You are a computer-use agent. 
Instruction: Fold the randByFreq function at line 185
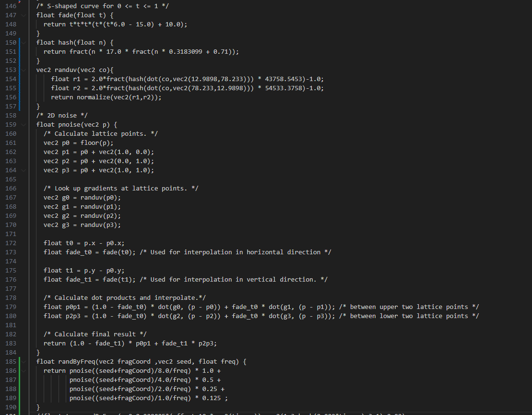coord(24,361)
